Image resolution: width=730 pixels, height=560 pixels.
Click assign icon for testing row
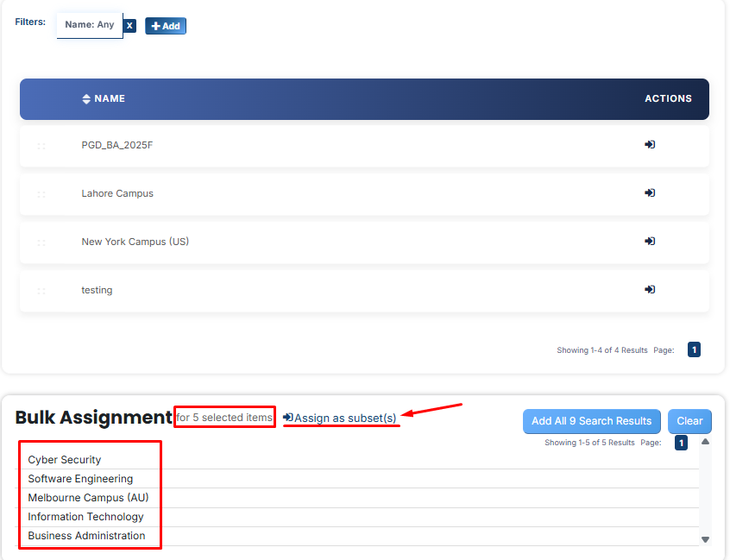(x=650, y=290)
